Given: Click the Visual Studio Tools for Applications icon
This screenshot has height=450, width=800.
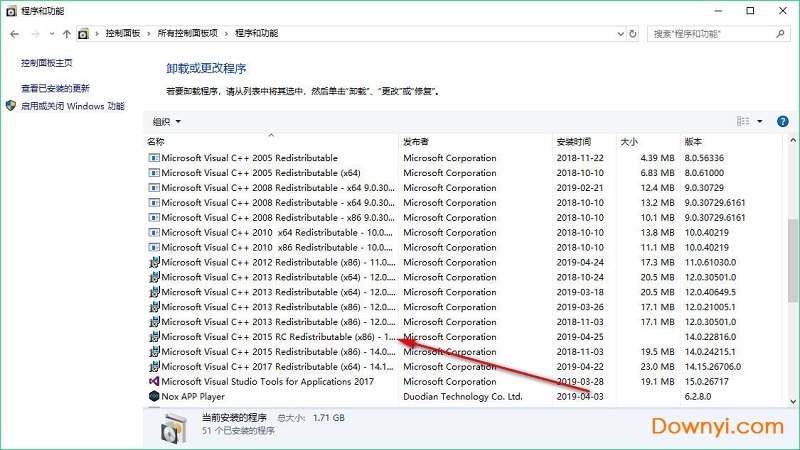Looking at the screenshot, I should [154, 382].
